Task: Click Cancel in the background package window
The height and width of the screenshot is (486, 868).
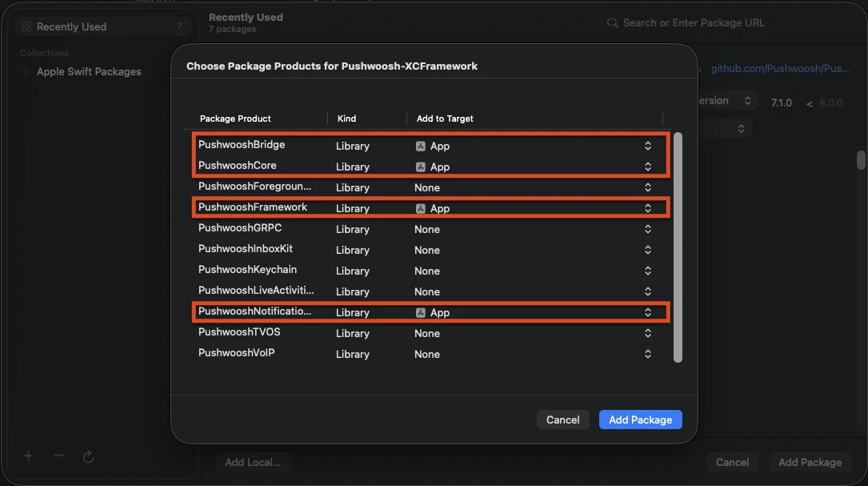Action: pos(732,462)
